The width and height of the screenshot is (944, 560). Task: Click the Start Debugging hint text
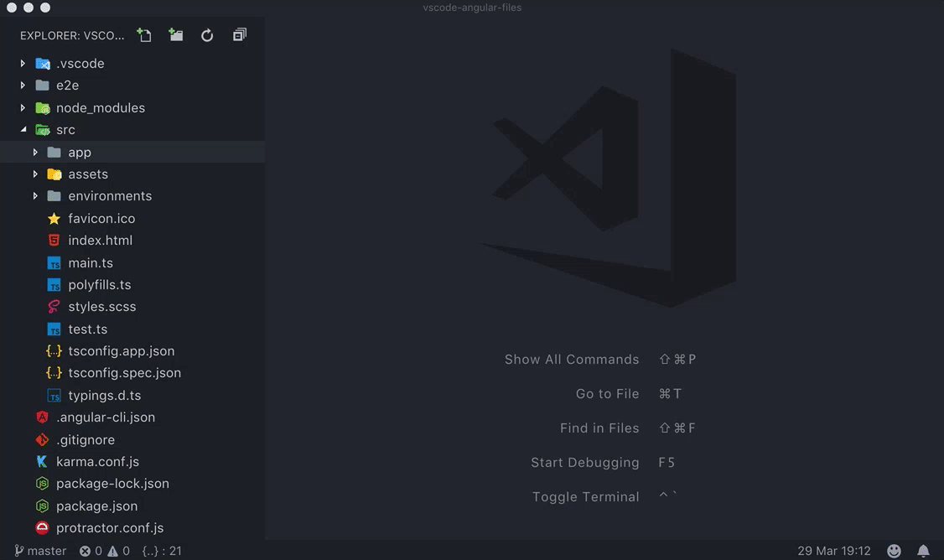point(584,463)
